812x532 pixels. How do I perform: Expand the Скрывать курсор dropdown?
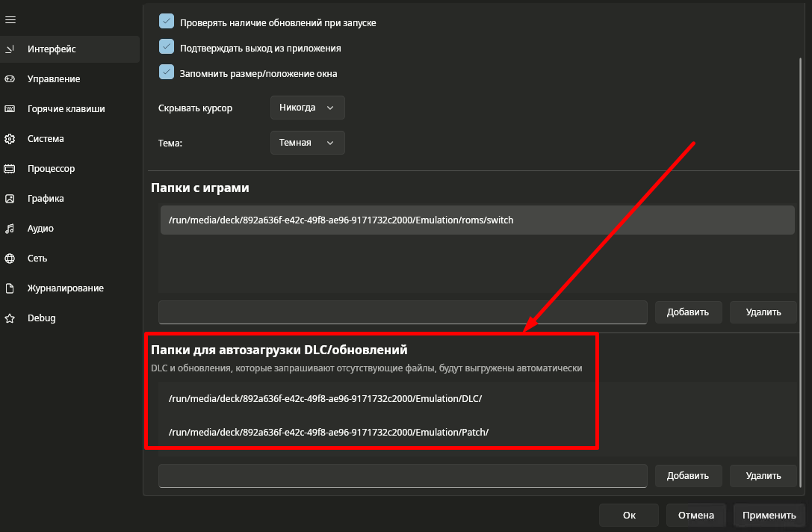click(307, 108)
